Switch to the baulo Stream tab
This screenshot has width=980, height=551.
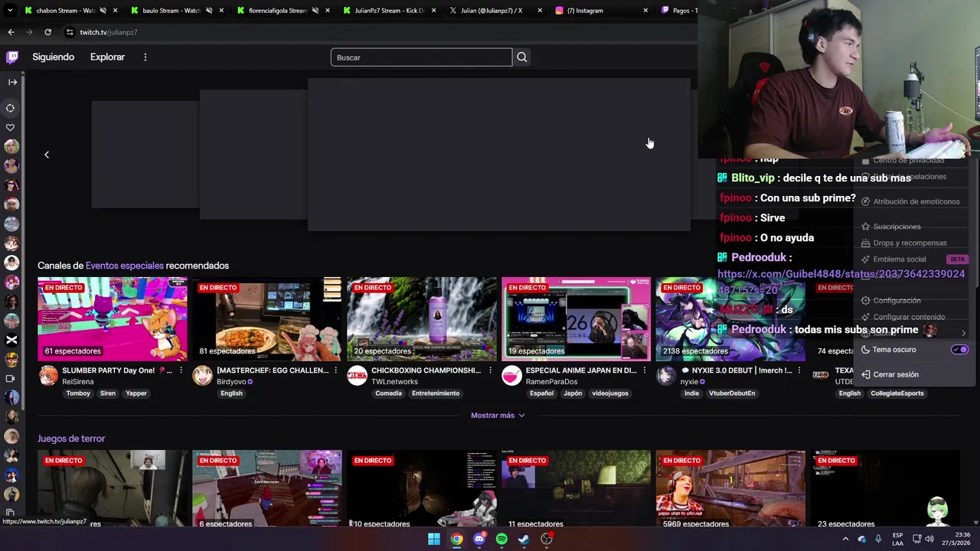(x=171, y=11)
